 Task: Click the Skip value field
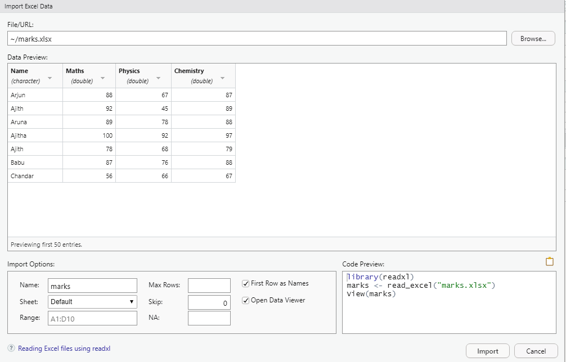click(x=209, y=302)
